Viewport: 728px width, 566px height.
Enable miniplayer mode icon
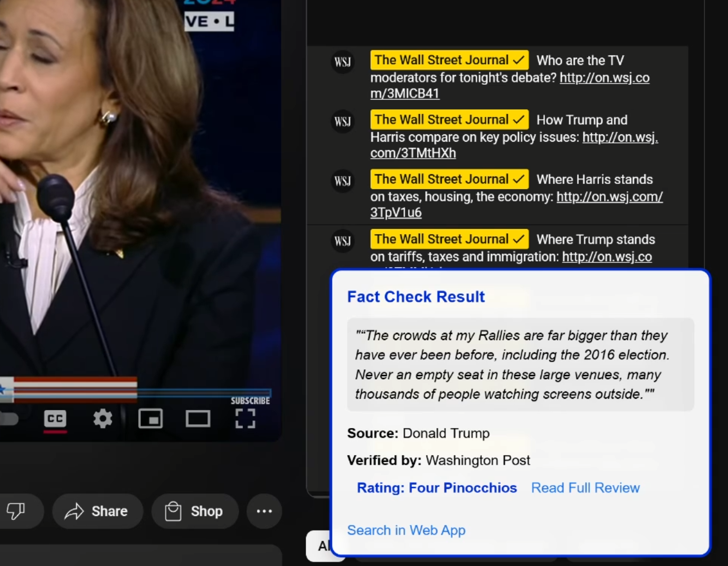point(151,419)
